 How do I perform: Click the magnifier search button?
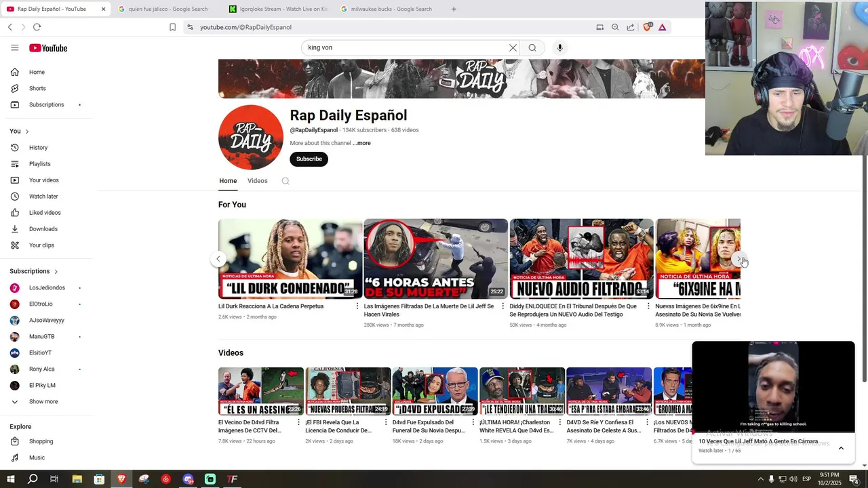pyautogui.click(x=532, y=47)
